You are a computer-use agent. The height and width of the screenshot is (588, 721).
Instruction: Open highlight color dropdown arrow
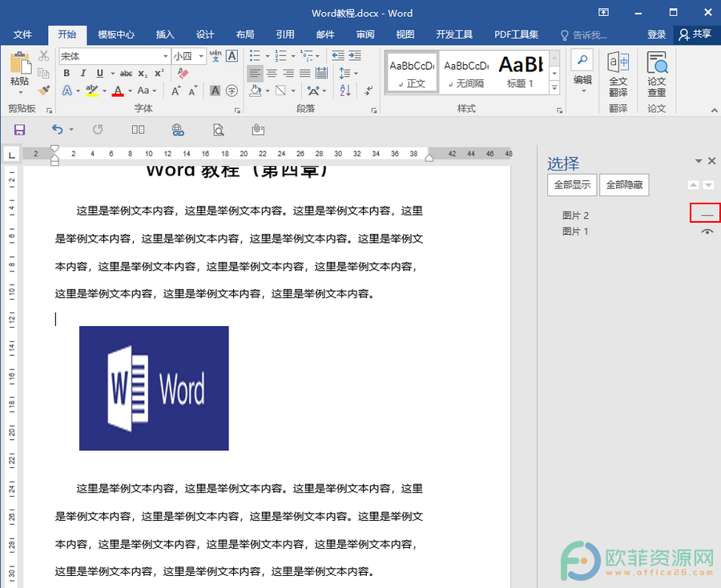point(104,91)
